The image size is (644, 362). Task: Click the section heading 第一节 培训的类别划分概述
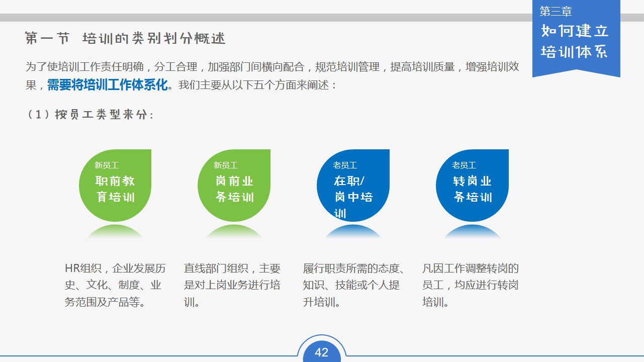125,38
